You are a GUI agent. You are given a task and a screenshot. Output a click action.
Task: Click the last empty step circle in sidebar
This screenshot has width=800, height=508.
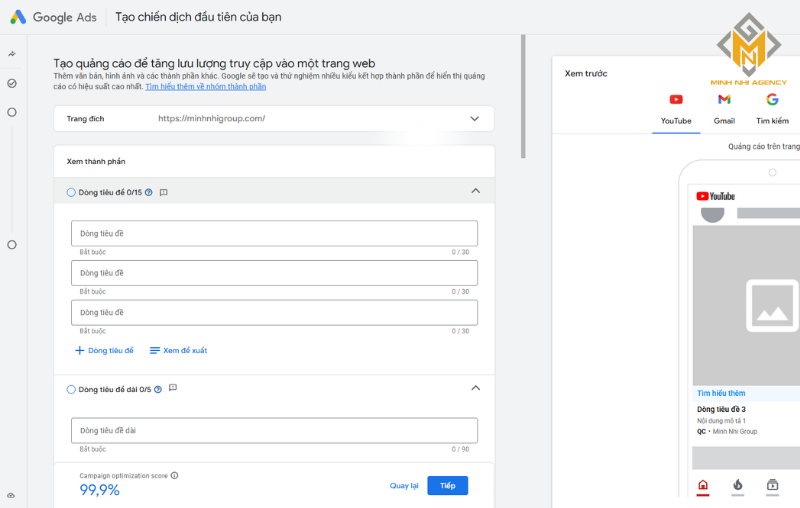pyautogui.click(x=12, y=245)
